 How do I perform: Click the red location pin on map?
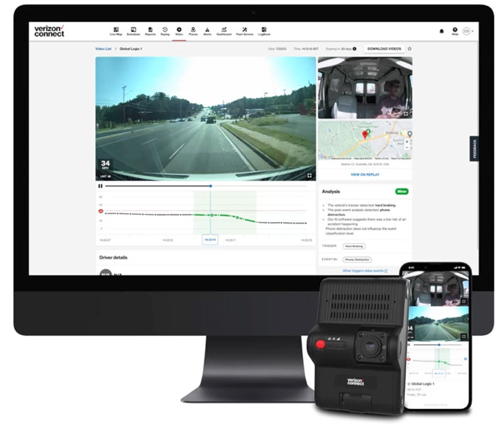pyautogui.click(x=365, y=135)
